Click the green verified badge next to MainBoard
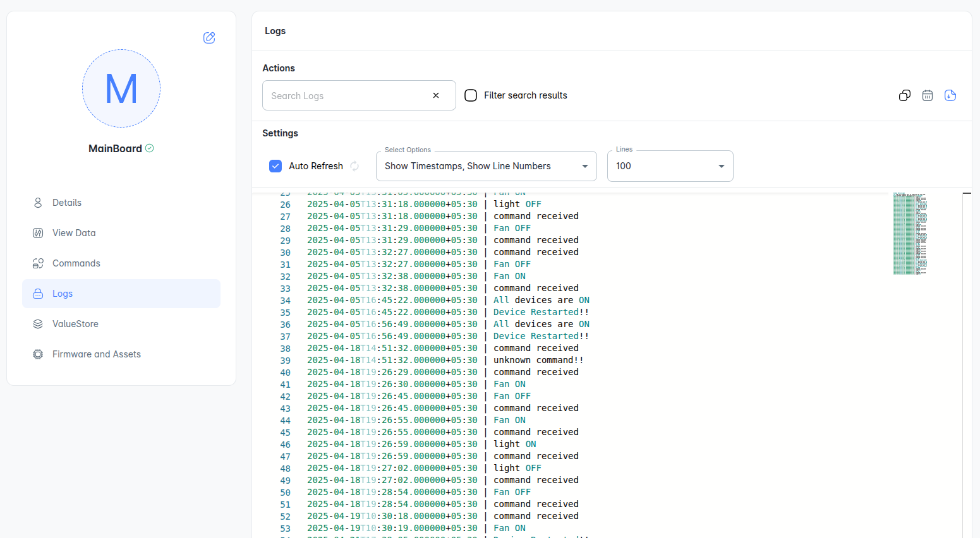The image size is (980, 538). [x=150, y=148]
